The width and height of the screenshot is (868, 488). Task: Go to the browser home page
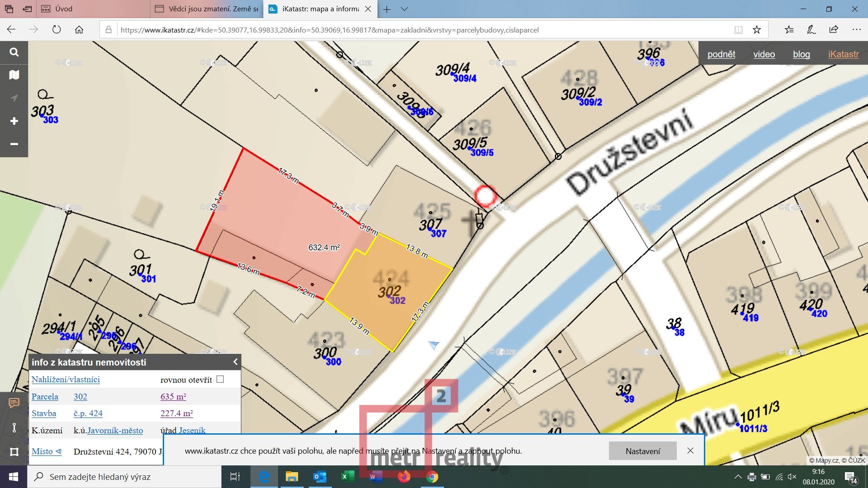click(79, 30)
